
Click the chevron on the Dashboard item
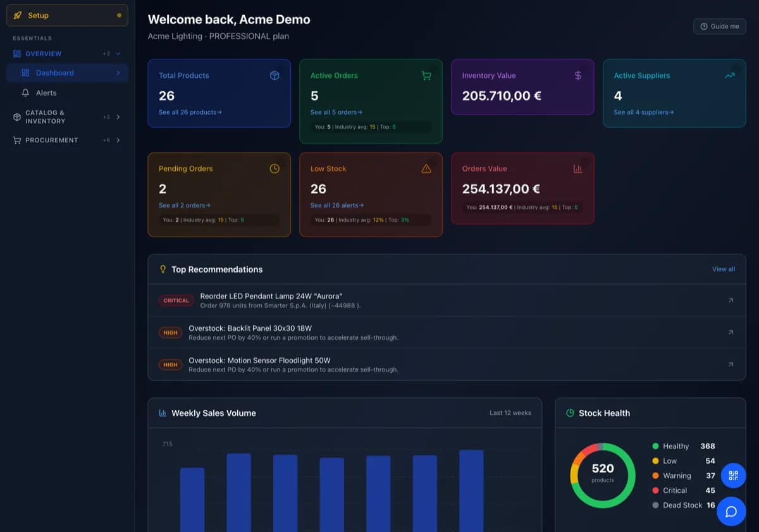click(x=118, y=73)
